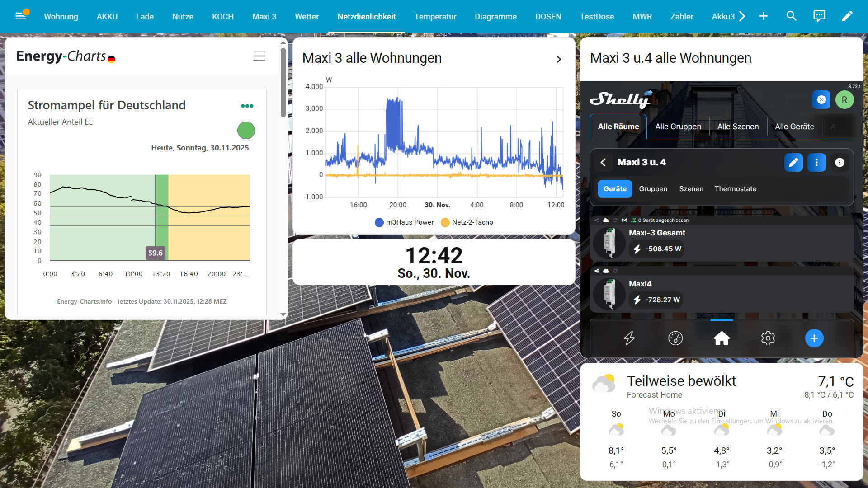
Task: Open Shelly settings gear icon
Action: tap(768, 338)
